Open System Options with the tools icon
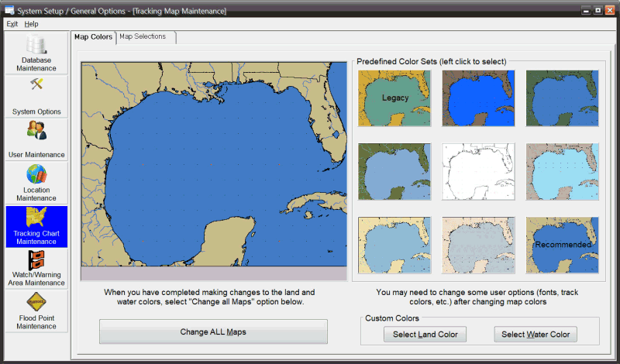The image size is (620, 364). point(36,96)
